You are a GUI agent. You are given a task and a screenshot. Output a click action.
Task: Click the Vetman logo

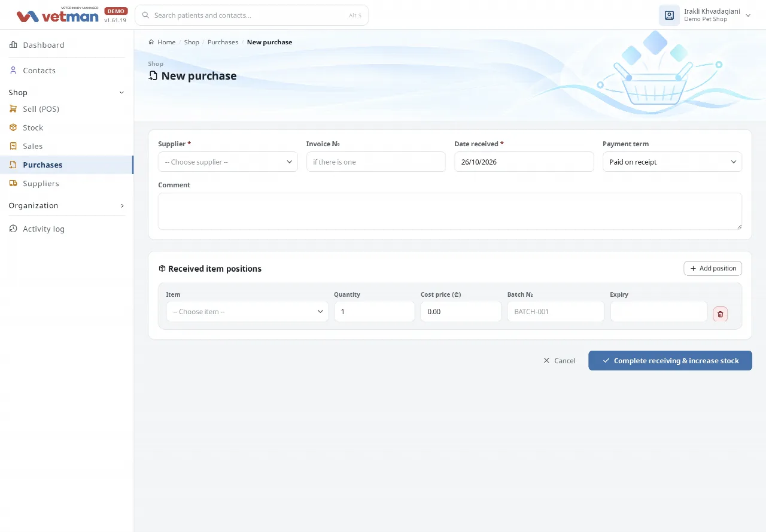57,16
